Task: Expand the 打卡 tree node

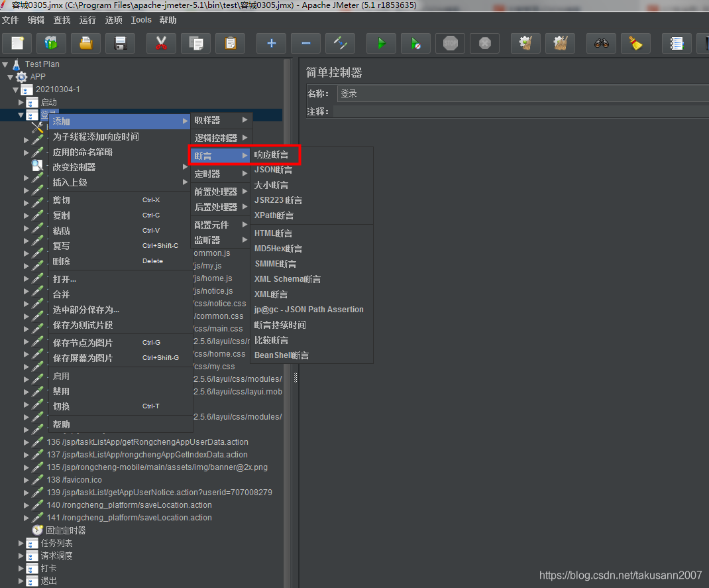Action: (21, 568)
